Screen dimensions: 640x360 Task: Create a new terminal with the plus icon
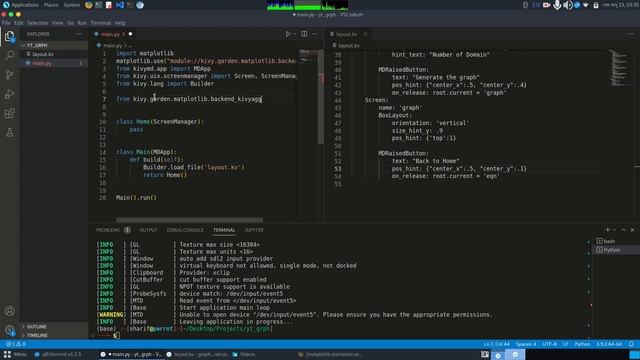point(607,230)
